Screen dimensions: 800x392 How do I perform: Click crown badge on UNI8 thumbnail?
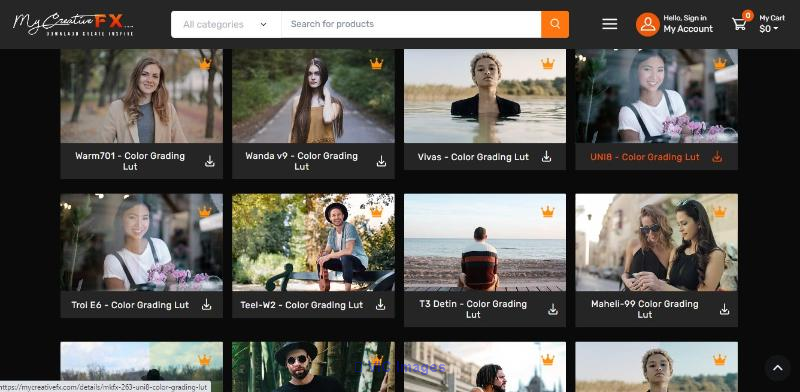(720, 64)
